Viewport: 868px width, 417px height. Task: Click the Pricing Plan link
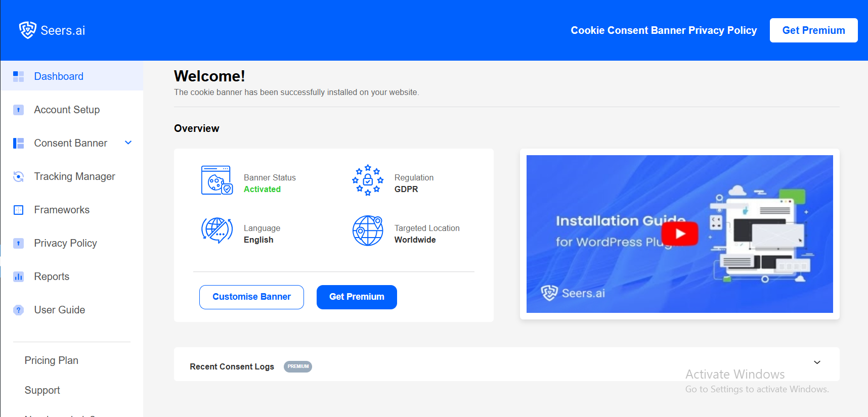[x=52, y=360]
